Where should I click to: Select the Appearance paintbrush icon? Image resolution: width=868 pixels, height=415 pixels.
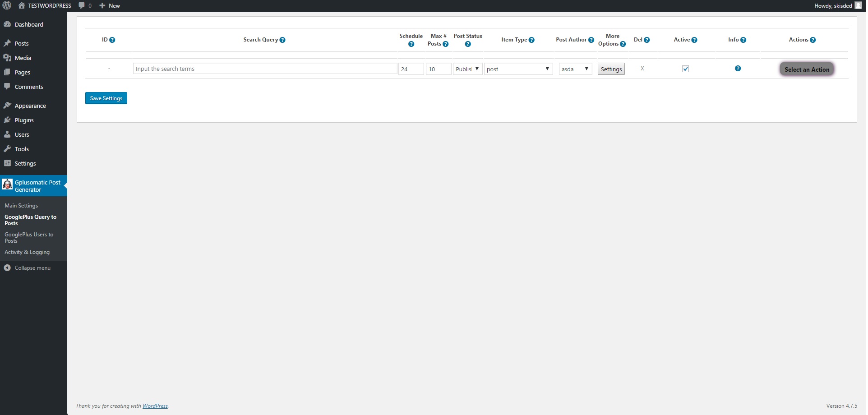[7, 105]
